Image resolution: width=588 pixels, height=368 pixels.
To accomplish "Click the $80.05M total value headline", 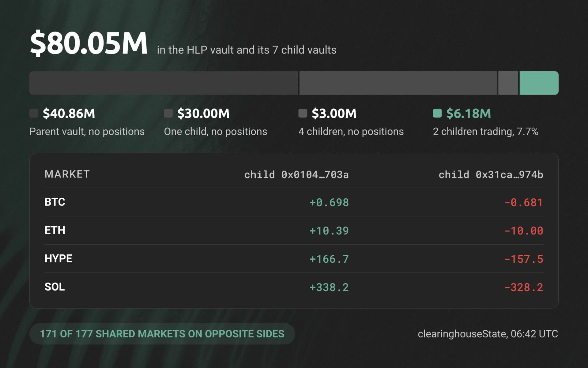I will point(89,43).
